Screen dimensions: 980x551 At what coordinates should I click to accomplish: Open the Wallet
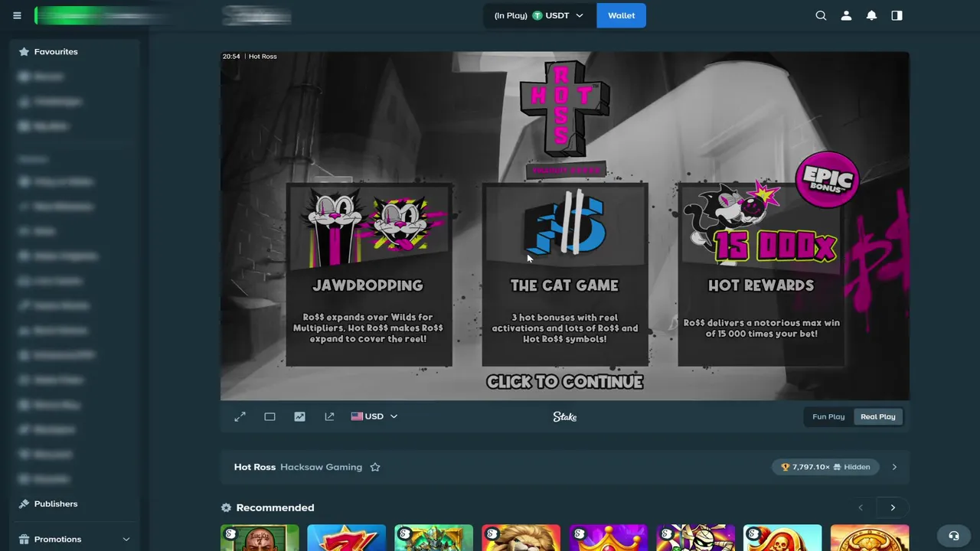click(x=621, y=15)
